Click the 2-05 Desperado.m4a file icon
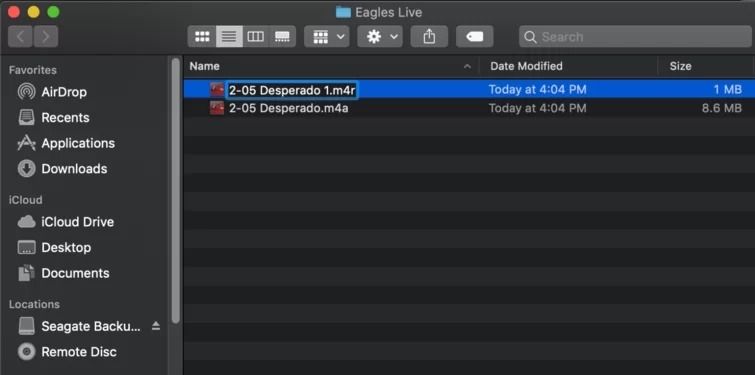755x375 pixels. click(x=217, y=108)
